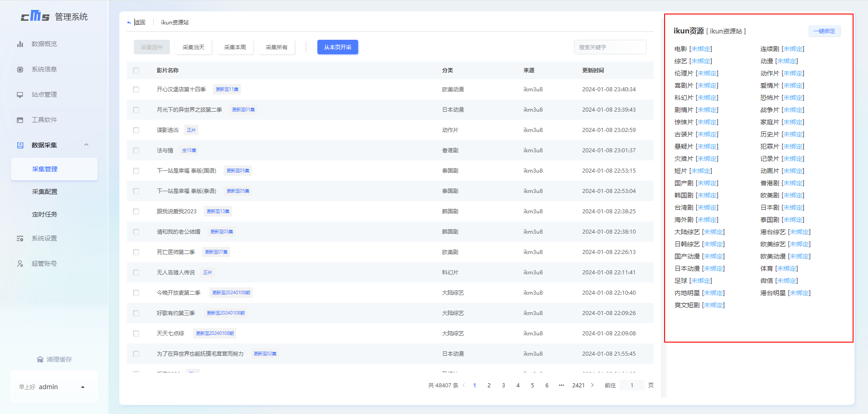Click the 一键绑定 button
Screen dimensions: 868x414
tap(824, 31)
